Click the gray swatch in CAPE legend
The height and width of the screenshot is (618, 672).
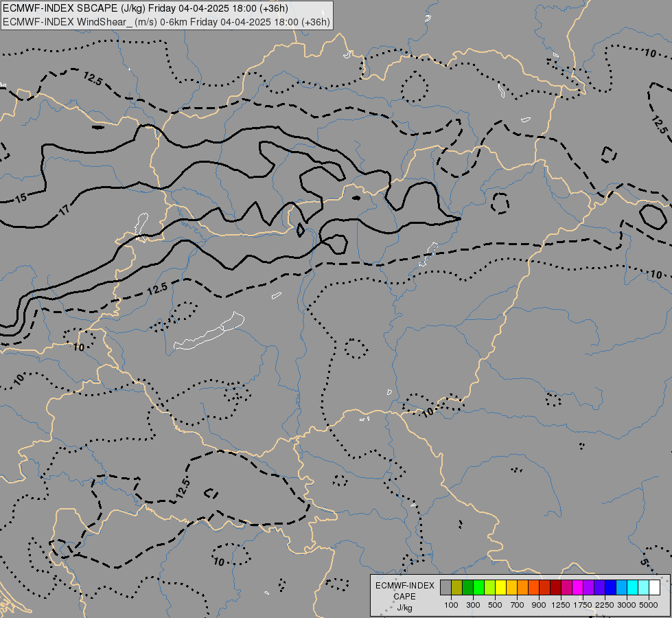[x=445, y=588]
